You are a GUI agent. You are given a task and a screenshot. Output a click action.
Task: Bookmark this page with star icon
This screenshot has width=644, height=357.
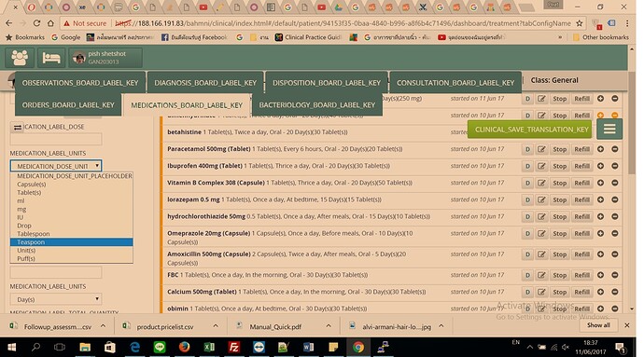click(x=579, y=23)
